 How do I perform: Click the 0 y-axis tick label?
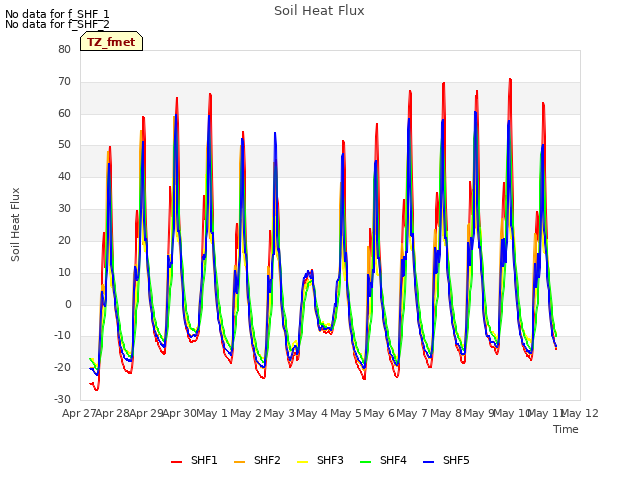point(68,304)
